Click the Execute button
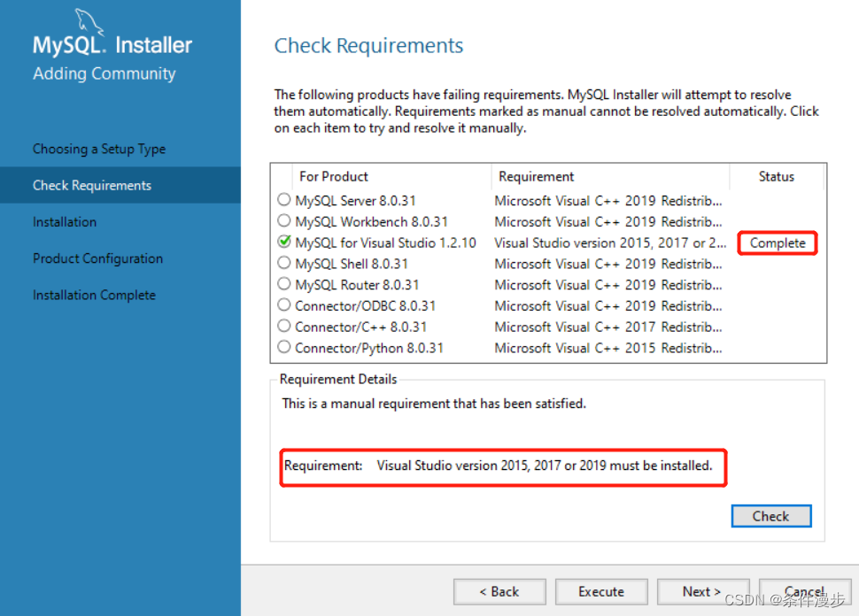859x616 pixels. pyautogui.click(x=601, y=591)
